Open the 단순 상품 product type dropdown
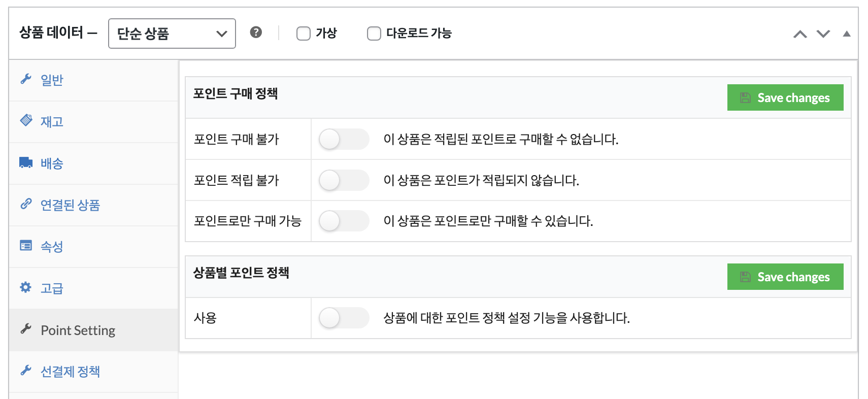 point(172,34)
